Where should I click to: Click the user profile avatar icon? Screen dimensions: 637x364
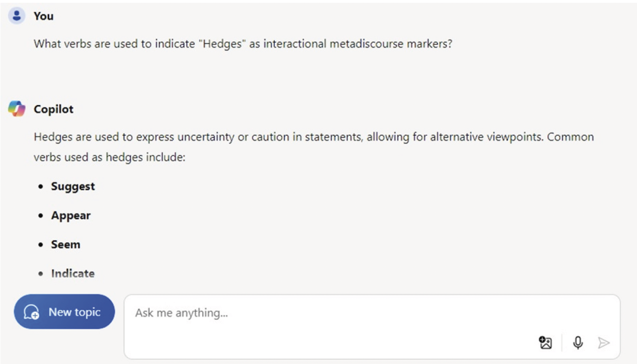(17, 16)
